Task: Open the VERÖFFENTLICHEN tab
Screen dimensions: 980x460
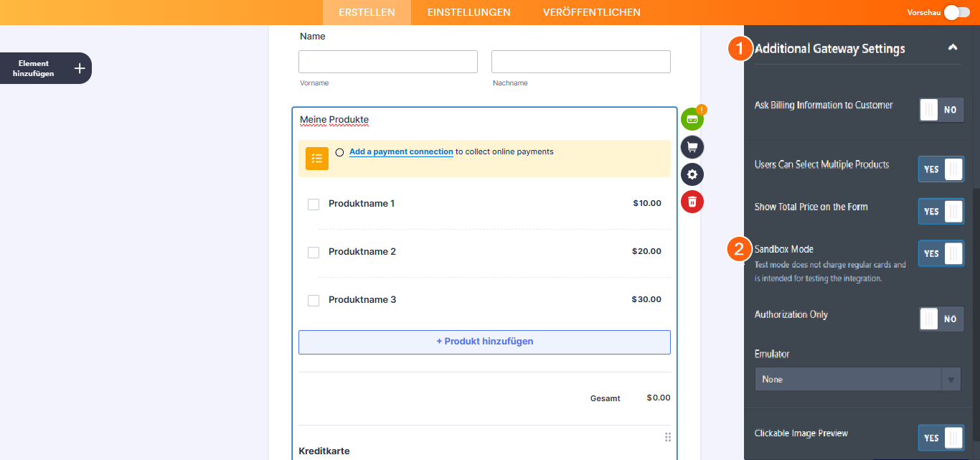Action: click(x=591, y=12)
